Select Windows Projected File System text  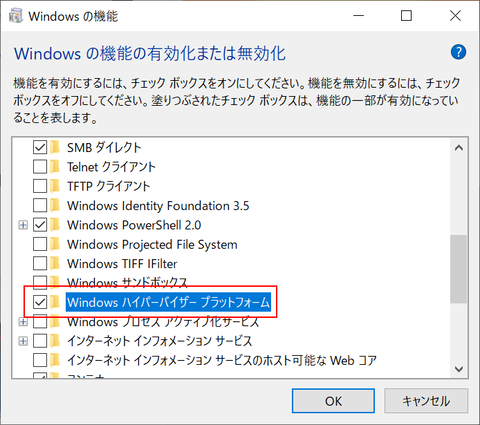152,244
